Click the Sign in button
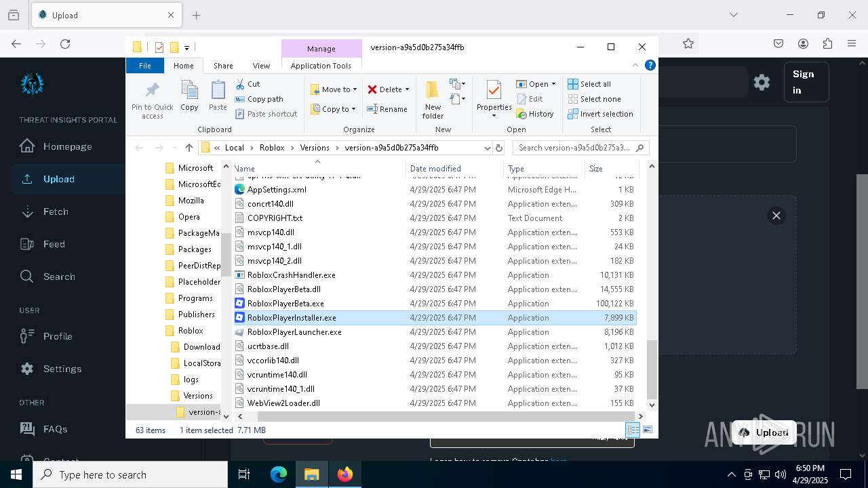868x488 pixels. [806, 82]
